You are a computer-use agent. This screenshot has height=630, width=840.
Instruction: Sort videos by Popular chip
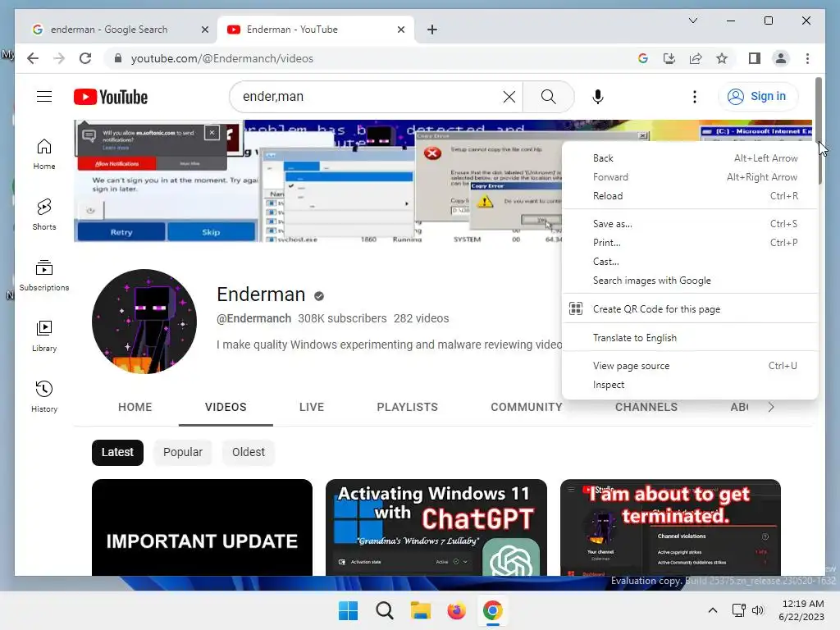point(183,452)
